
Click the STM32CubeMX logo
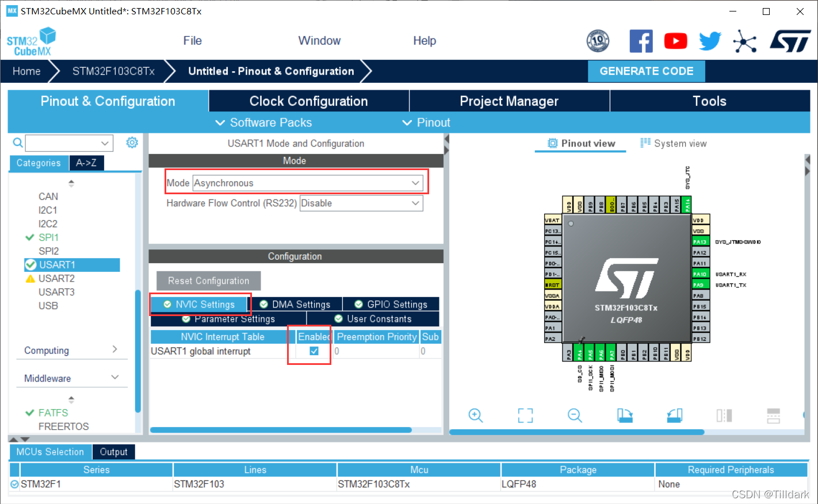[32, 41]
